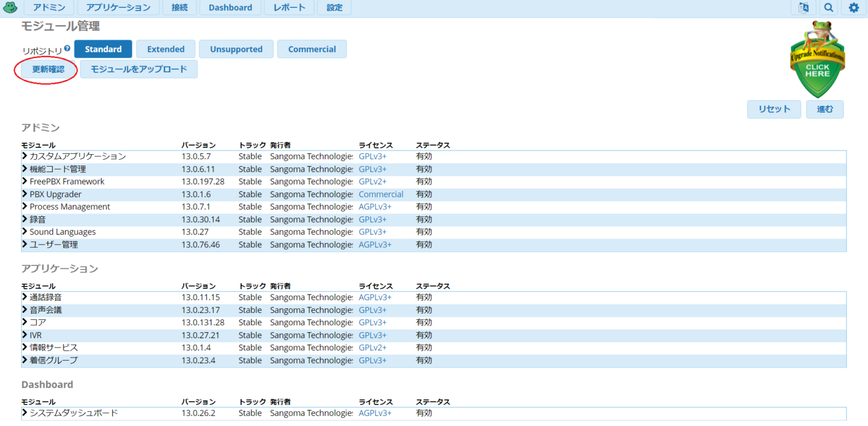
Task: Expand the システムダッシュボード module row
Action: tap(24, 413)
